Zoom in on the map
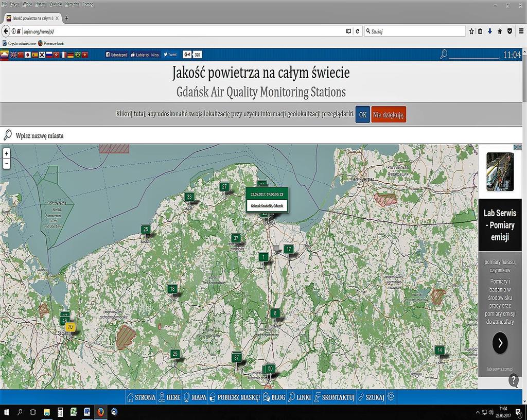This screenshot has height=420, width=527. tap(6, 153)
